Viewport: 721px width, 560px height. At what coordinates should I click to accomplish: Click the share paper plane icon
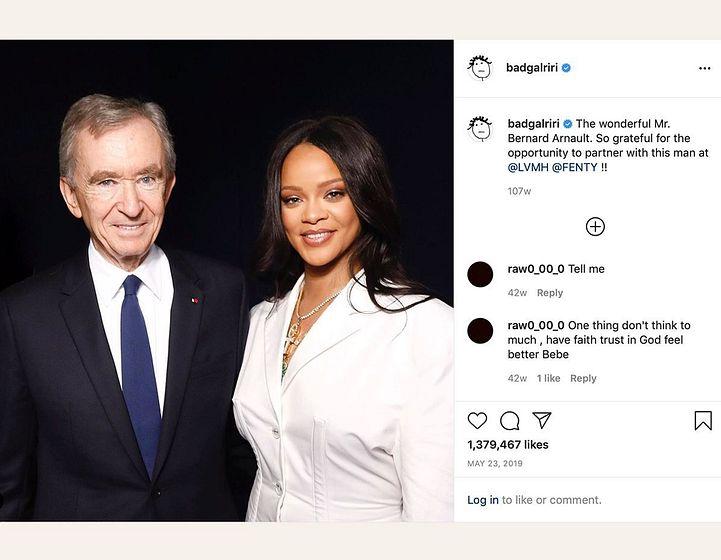click(541, 421)
